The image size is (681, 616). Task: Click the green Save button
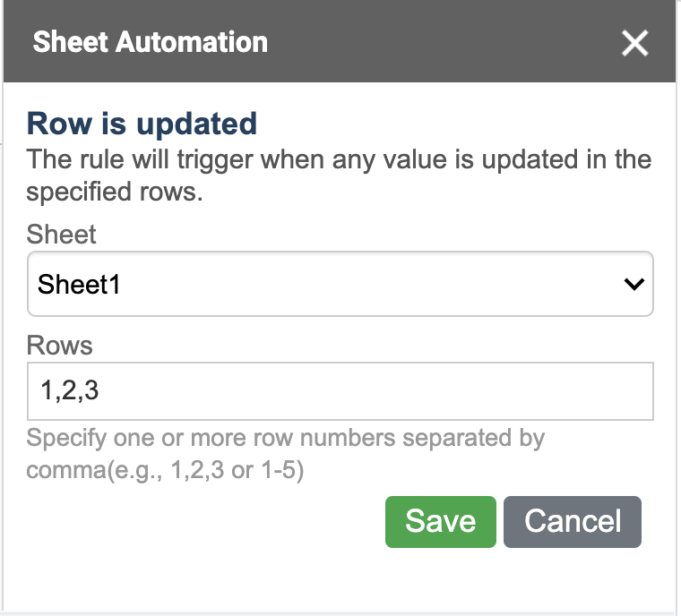[440, 522]
